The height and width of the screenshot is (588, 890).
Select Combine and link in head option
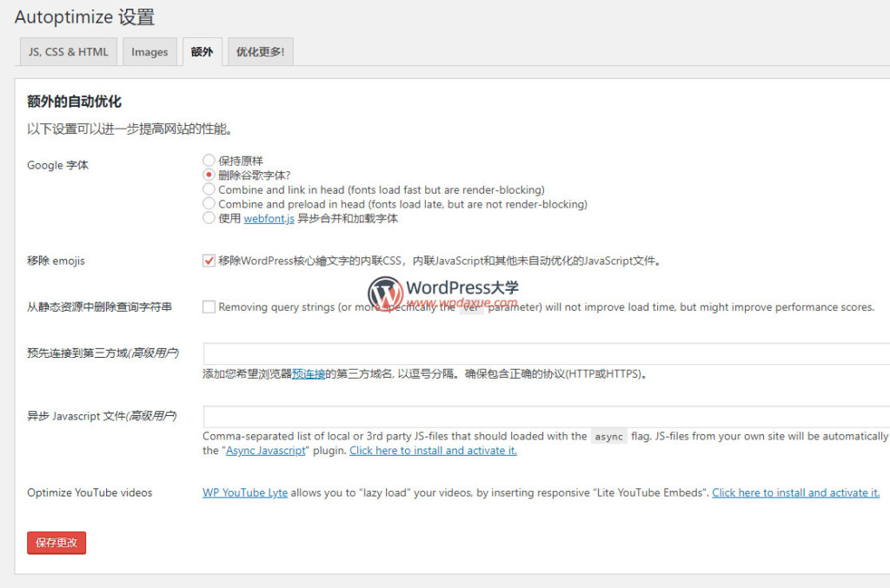tap(209, 188)
